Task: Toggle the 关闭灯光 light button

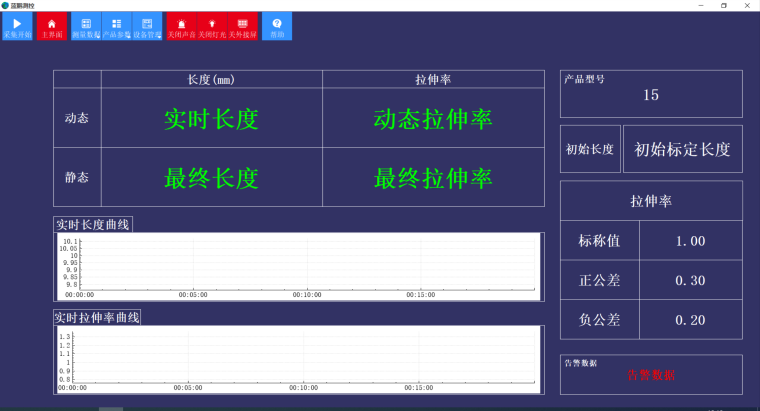Action: tap(211, 27)
